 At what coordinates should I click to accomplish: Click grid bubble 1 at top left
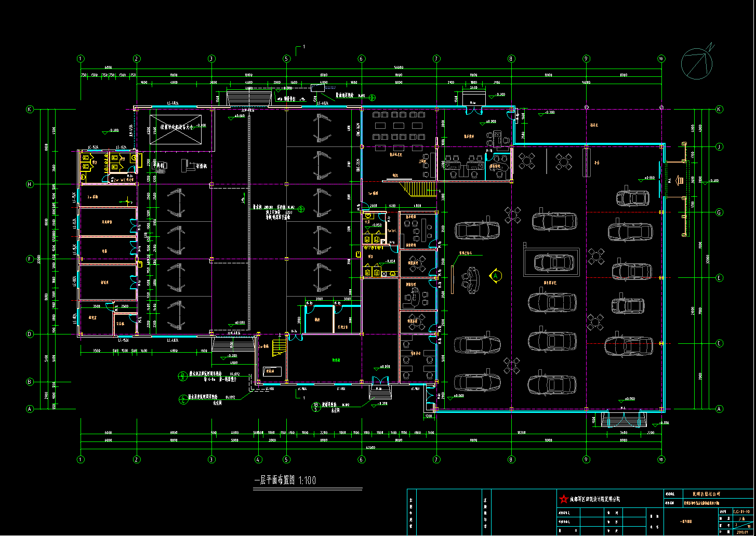tap(81, 59)
